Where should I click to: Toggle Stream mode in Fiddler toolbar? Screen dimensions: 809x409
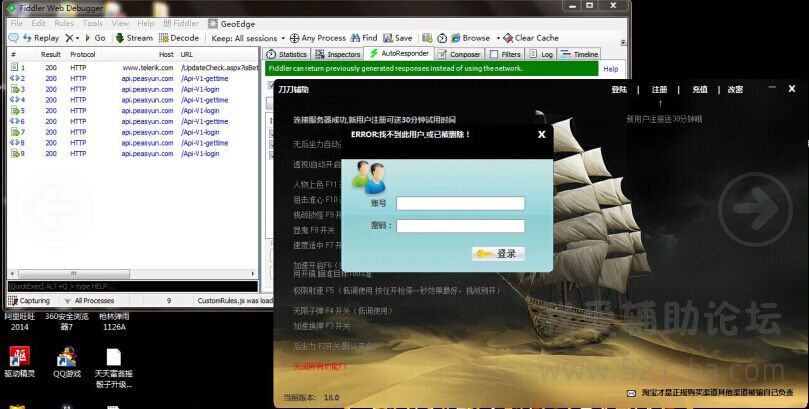click(134, 38)
